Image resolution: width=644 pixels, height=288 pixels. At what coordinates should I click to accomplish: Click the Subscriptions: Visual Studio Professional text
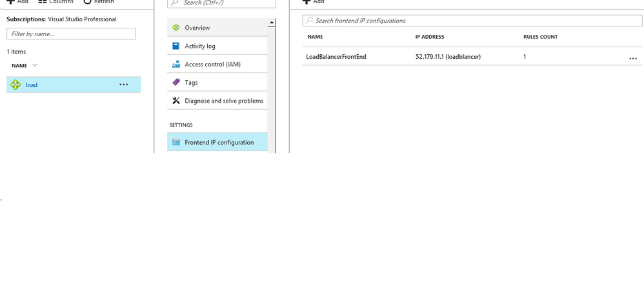[61, 19]
